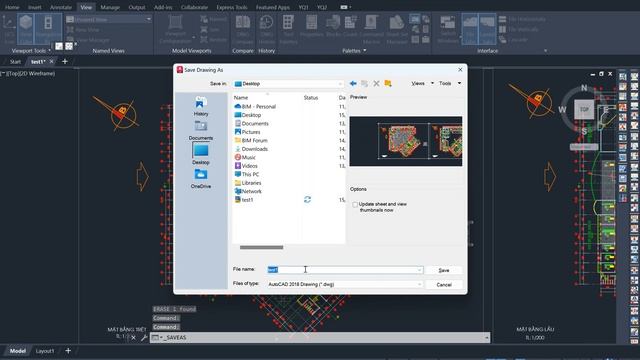The width and height of the screenshot is (640, 360).
Task: Go back using the blue arrow icon
Action: point(353,84)
